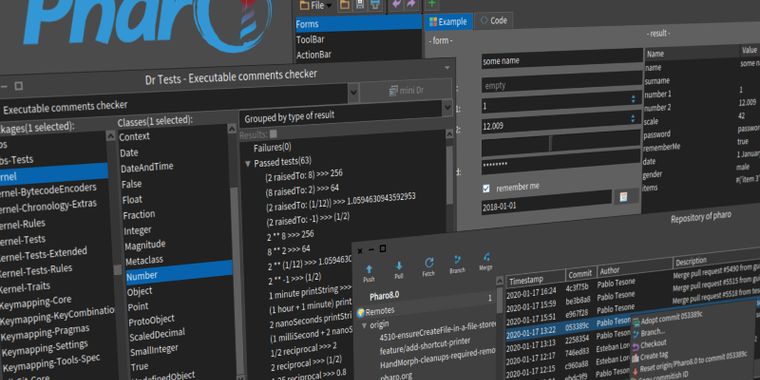Select the Failures(0) result row
Viewport: 760px width, 380px height.
click(272, 147)
